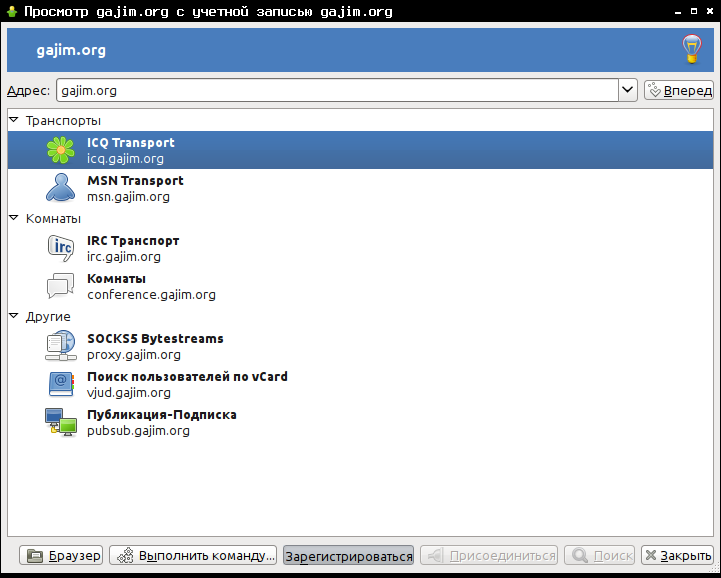Click the Gajim icon in title bar
Image resolution: width=721 pixels, height=578 pixels.
pos(12,11)
